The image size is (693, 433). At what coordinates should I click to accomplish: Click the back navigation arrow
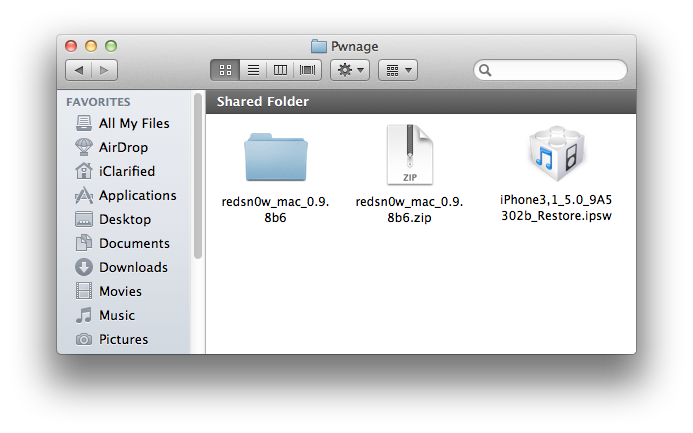pyautogui.click(x=78, y=70)
